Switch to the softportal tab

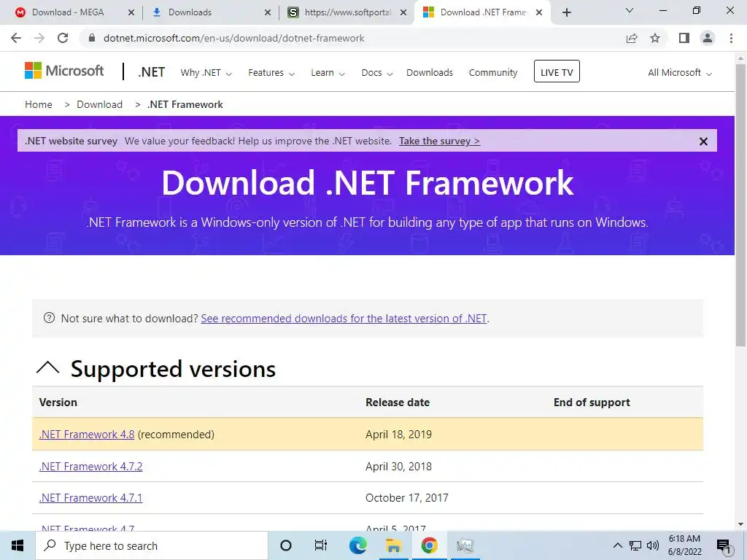point(347,13)
